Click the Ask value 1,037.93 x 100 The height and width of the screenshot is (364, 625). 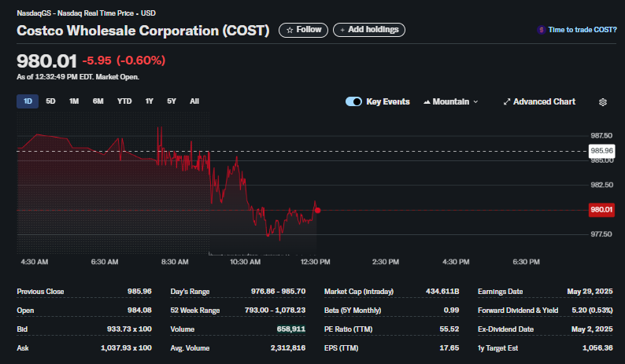point(126,348)
